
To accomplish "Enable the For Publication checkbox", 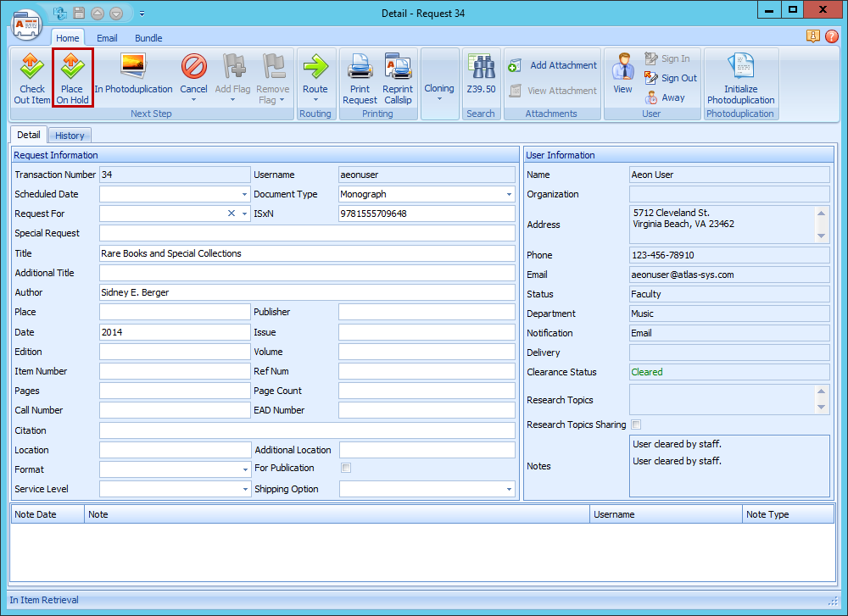I will click(347, 468).
